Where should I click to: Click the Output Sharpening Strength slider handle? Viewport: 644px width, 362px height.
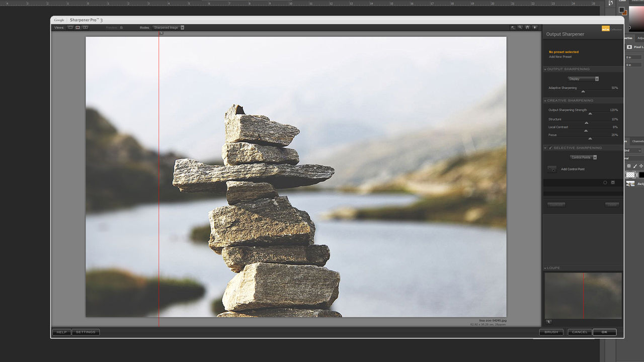pyautogui.click(x=590, y=114)
